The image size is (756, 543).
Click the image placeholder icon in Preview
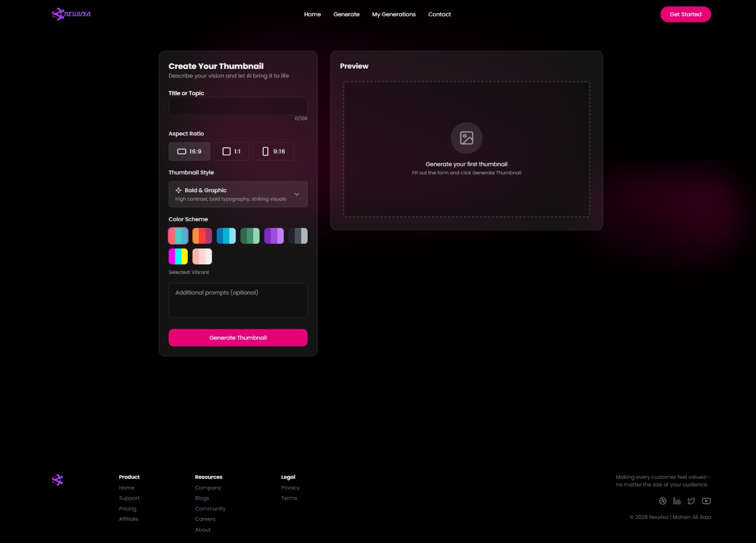click(466, 138)
